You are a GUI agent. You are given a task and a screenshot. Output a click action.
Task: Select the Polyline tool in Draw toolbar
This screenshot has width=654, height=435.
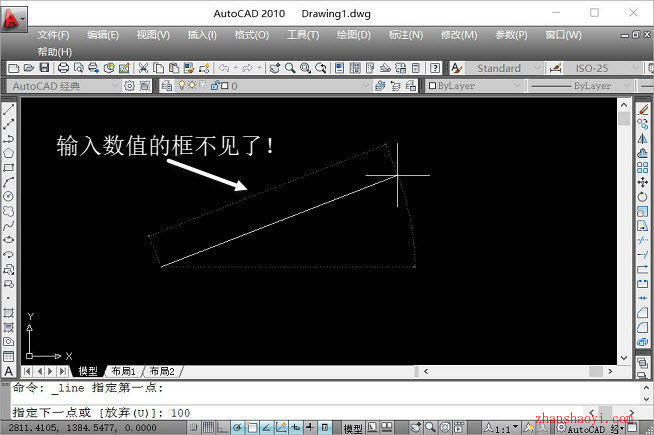coord(8,124)
